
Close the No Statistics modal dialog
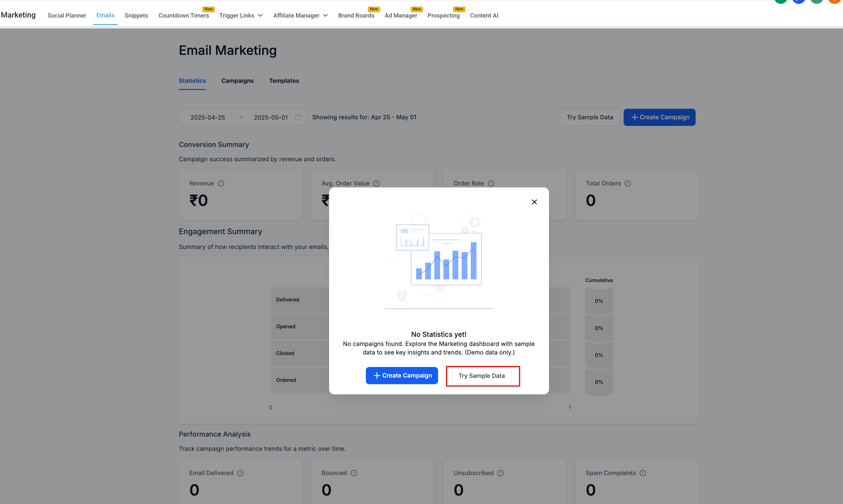click(x=534, y=202)
